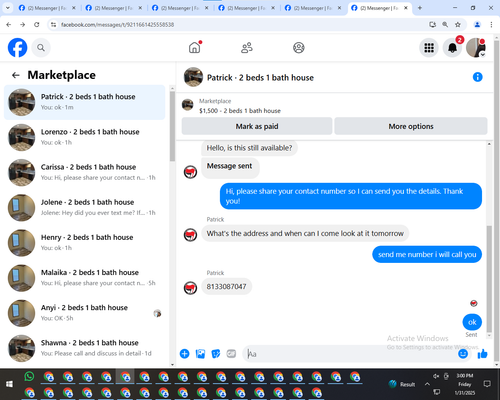Open a new browser tab with plus
Screen dimensions: 500x400
tap(420, 8)
